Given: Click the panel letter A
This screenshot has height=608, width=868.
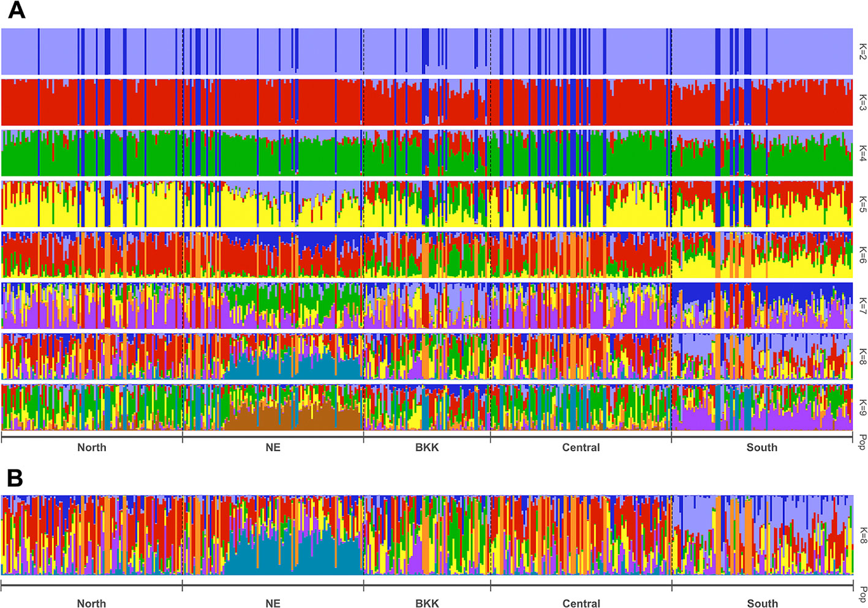Looking at the screenshot, I should pyautogui.click(x=17, y=10).
